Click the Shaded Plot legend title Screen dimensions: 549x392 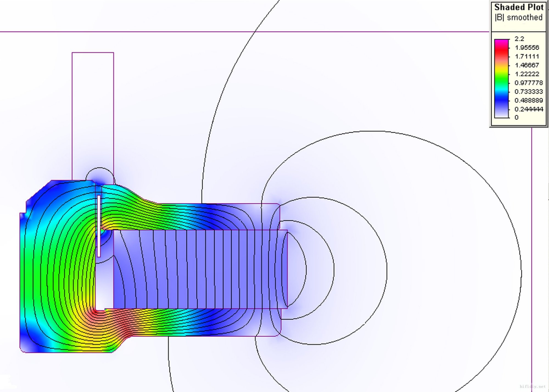[519, 7]
